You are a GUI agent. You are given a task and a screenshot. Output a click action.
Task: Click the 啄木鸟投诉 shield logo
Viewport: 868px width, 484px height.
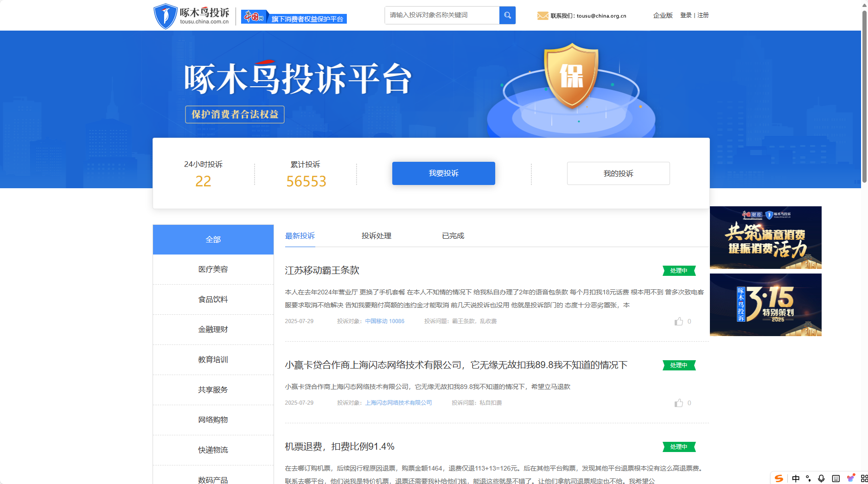click(x=165, y=16)
